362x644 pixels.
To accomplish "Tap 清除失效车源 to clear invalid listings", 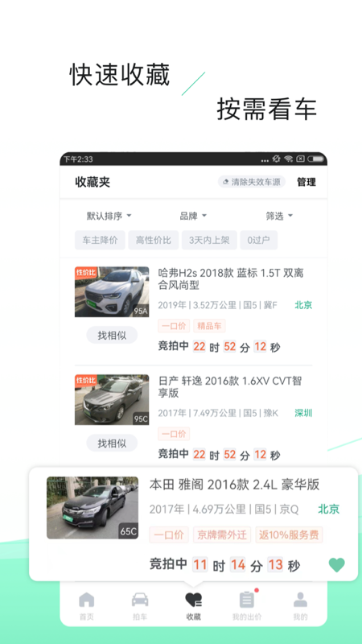I will 252,182.
